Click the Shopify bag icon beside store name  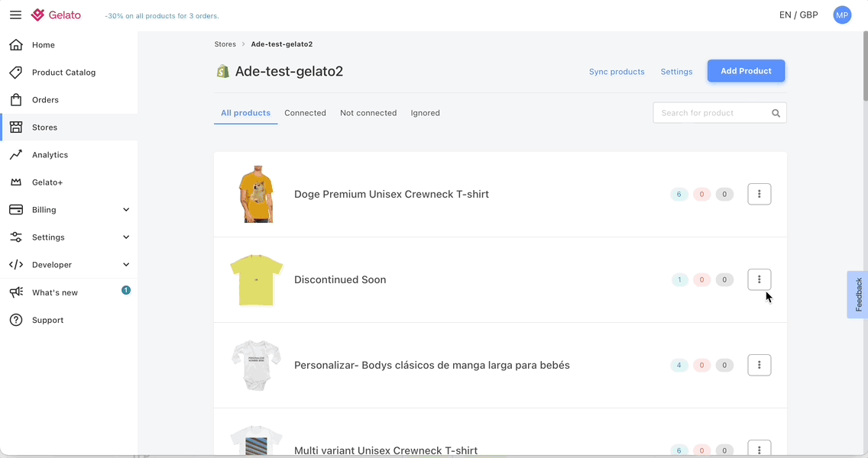222,71
